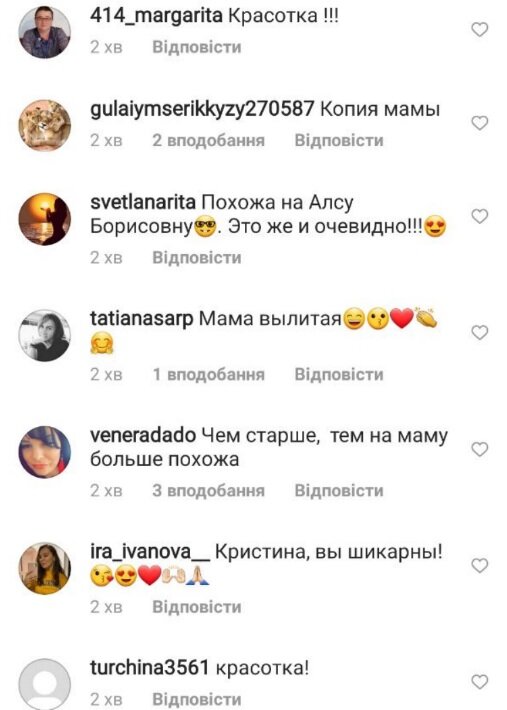Image resolution: width=507 pixels, height=710 pixels.
Task: Tap the heart beside ira_ivanova__ comment
Action: point(480,565)
